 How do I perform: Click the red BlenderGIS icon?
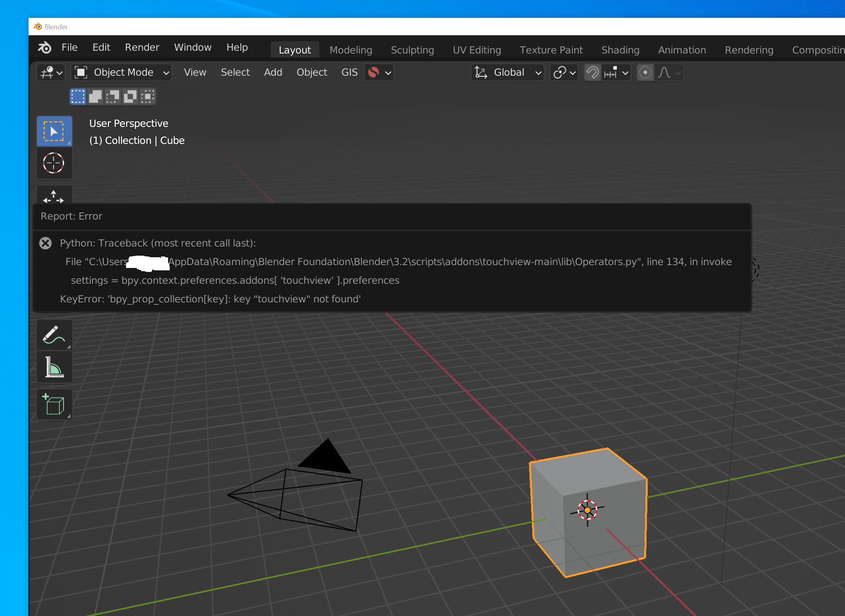coord(373,73)
